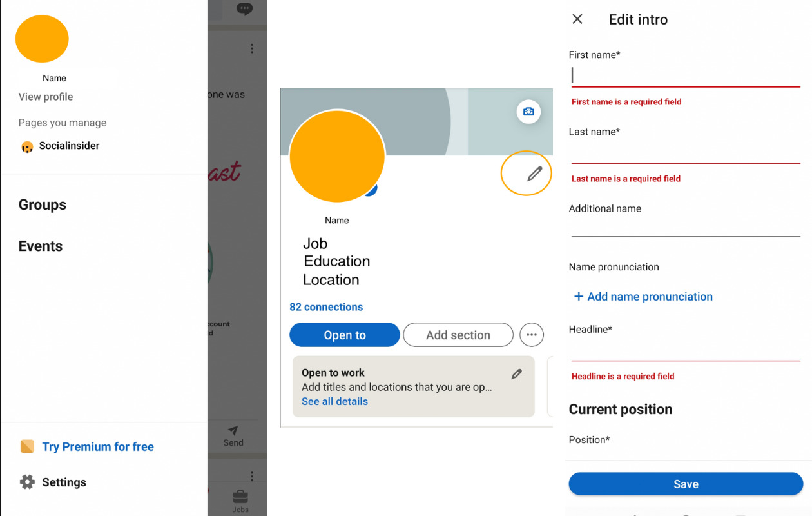Select Events in side menu
The image size is (812, 516).
click(41, 246)
